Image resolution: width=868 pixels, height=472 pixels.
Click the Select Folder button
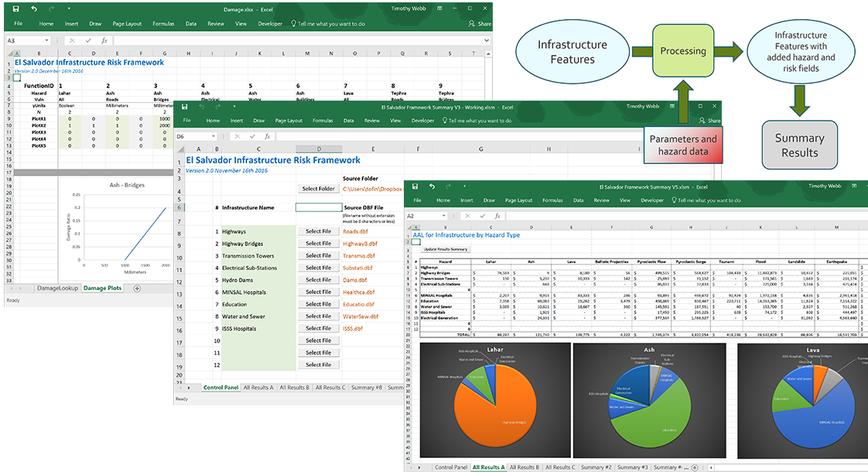(318, 189)
